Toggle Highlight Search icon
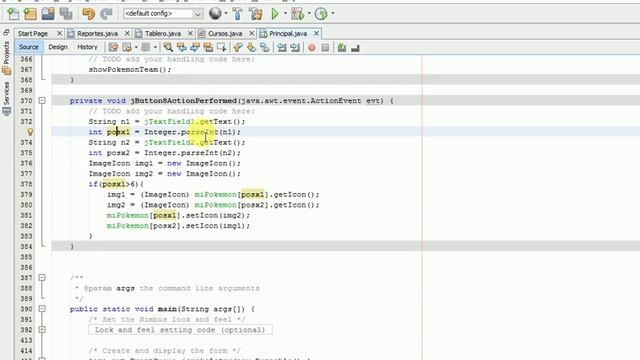The width and height of the screenshot is (640, 360). pos(208,48)
